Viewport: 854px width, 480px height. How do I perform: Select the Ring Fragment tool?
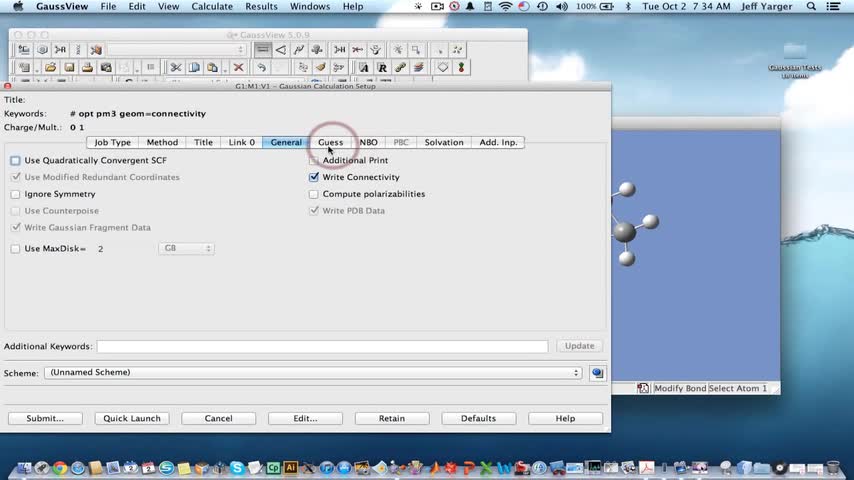[42, 50]
